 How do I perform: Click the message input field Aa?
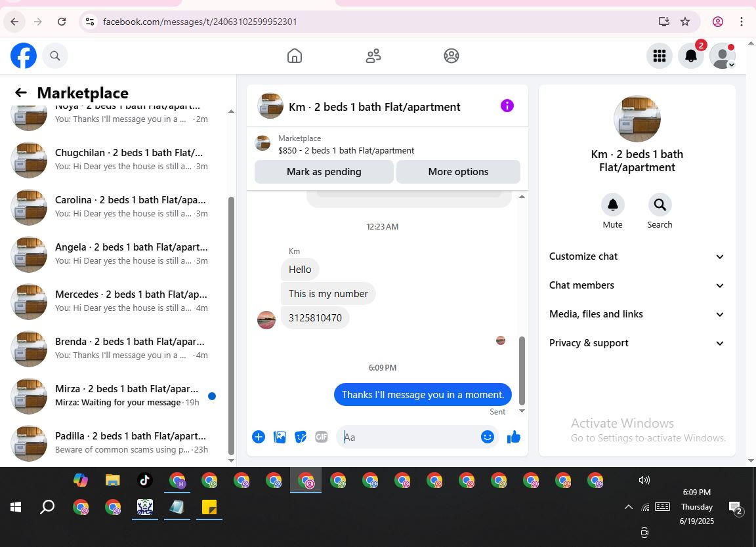point(409,437)
